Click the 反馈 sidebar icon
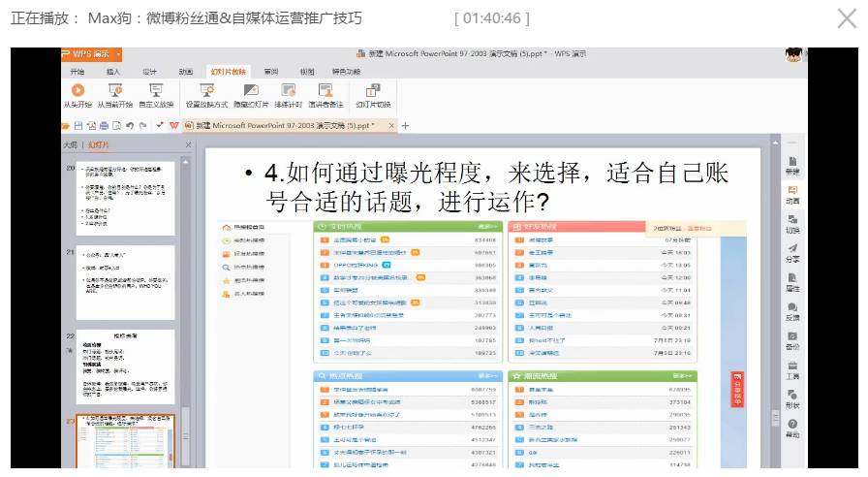Screen dimensions: 868x477 792,311
